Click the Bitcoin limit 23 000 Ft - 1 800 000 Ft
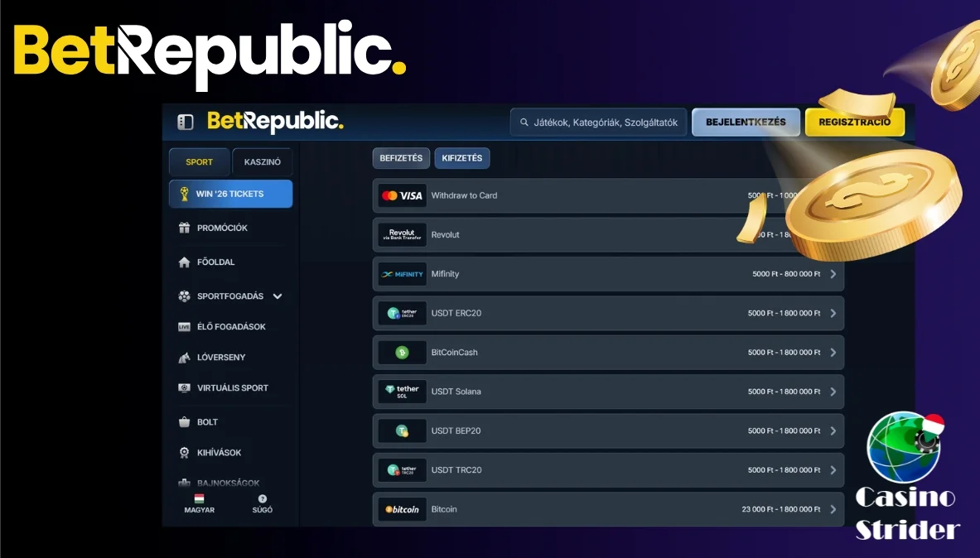Image resolution: width=980 pixels, height=558 pixels. point(781,510)
